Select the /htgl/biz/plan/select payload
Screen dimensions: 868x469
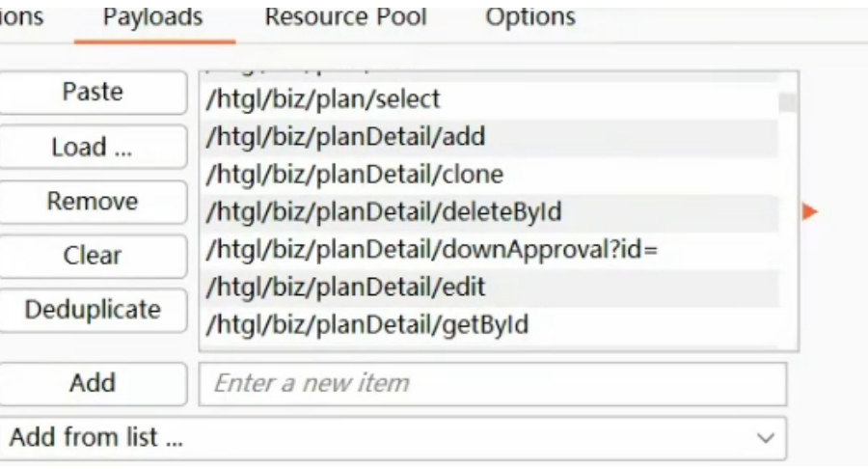pos(323,98)
